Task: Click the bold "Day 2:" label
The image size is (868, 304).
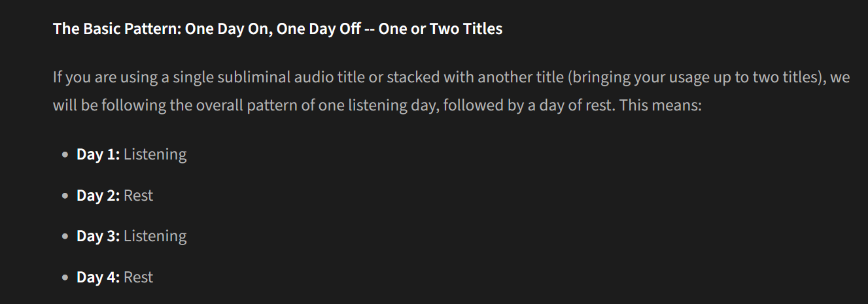Action: pyautogui.click(x=98, y=195)
